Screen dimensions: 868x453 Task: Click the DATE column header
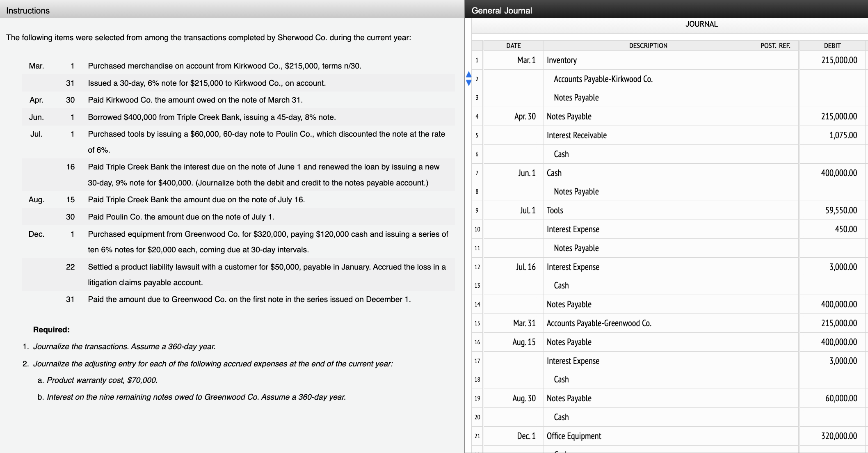coord(514,46)
